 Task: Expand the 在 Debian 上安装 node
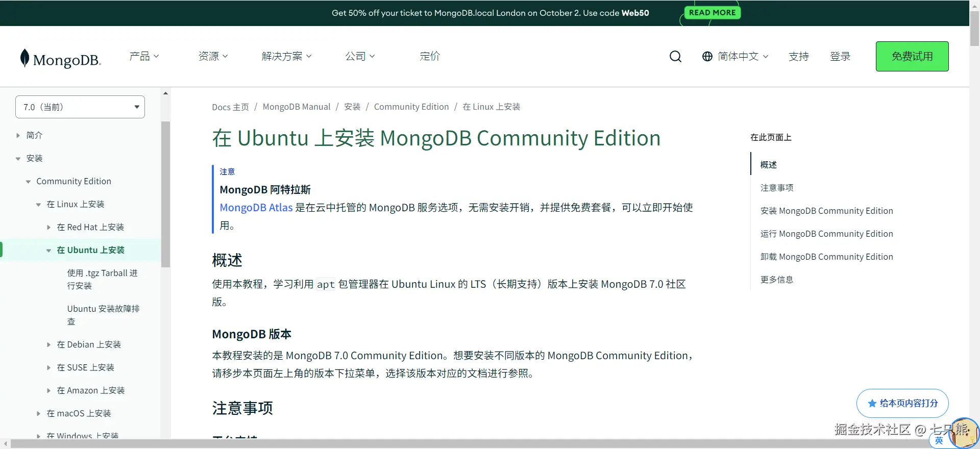pyautogui.click(x=48, y=344)
